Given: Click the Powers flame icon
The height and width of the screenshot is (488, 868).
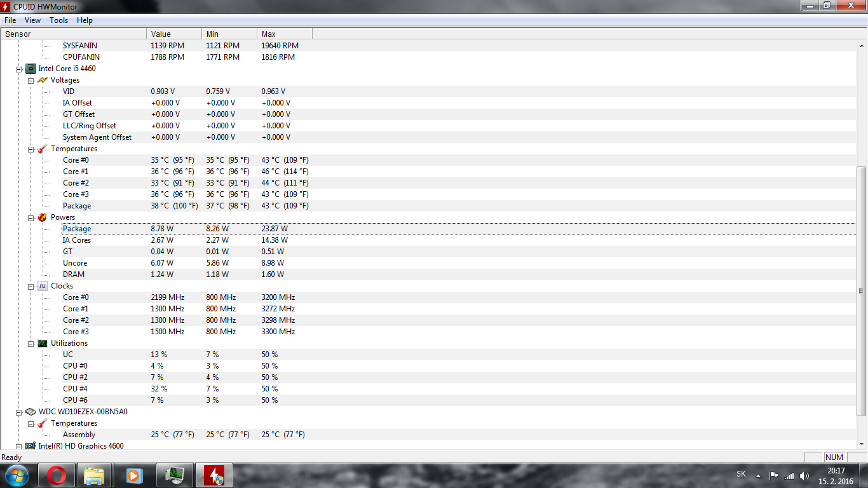Looking at the screenshot, I should coord(42,217).
